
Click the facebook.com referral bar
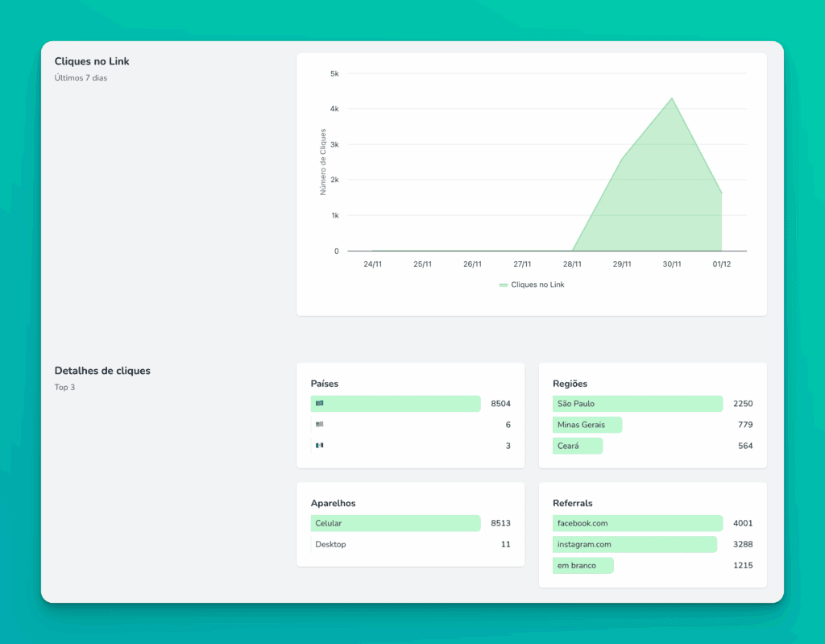(x=637, y=523)
